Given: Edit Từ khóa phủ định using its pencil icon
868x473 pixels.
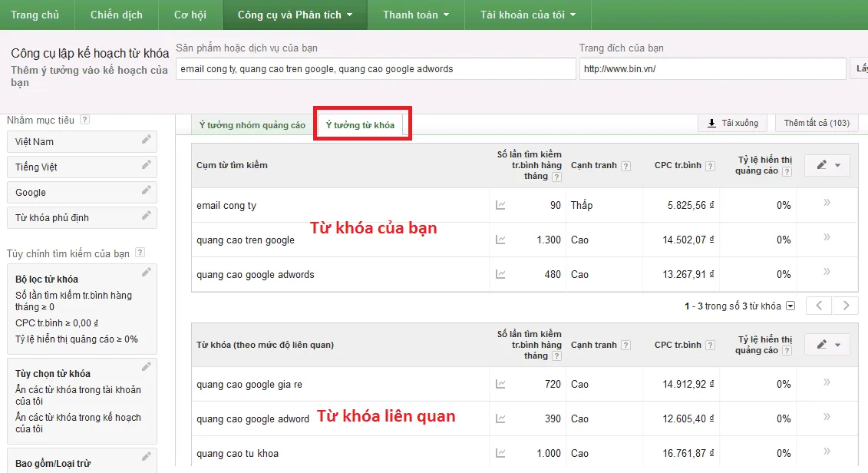Looking at the screenshot, I should 148,217.
